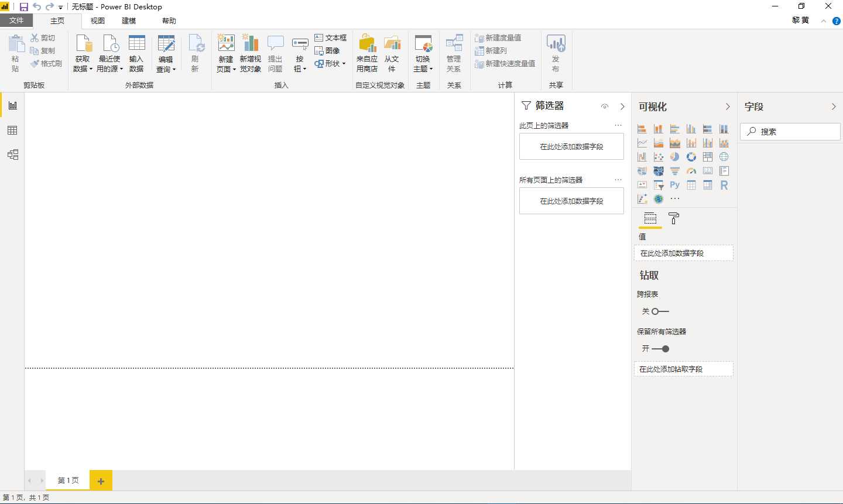This screenshot has width=843, height=504.
Task: Select the funnel chart visual
Action: pos(675,171)
